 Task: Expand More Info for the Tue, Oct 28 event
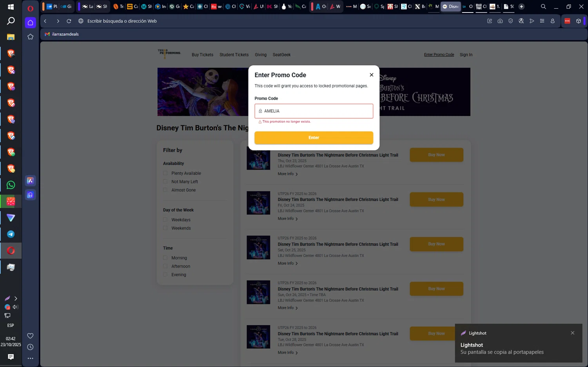(x=288, y=353)
